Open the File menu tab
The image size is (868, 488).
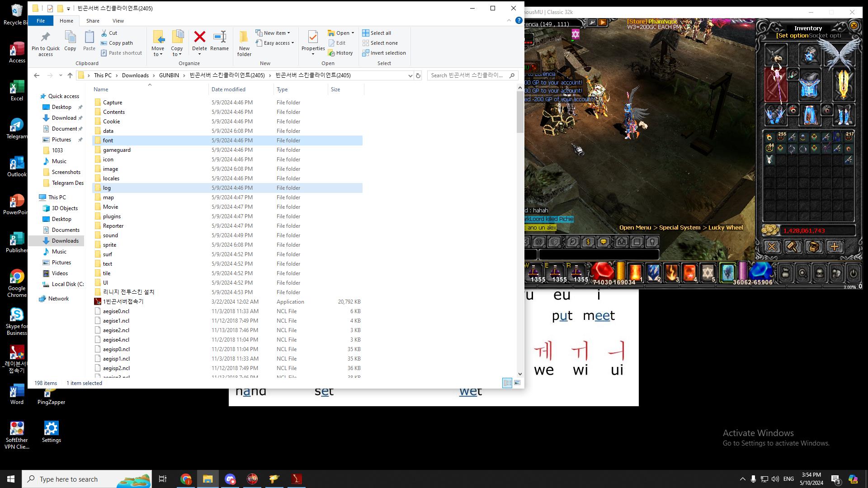[41, 21]
